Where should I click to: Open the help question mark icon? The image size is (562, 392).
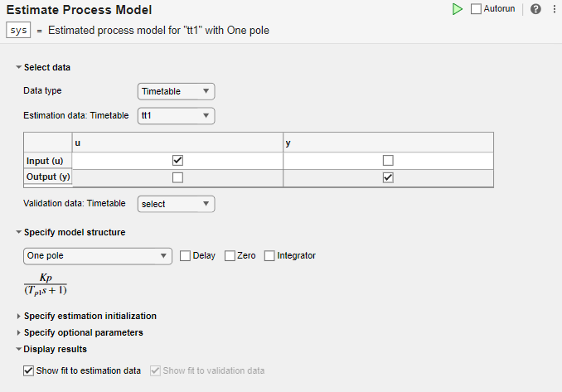tap(535, 9)
